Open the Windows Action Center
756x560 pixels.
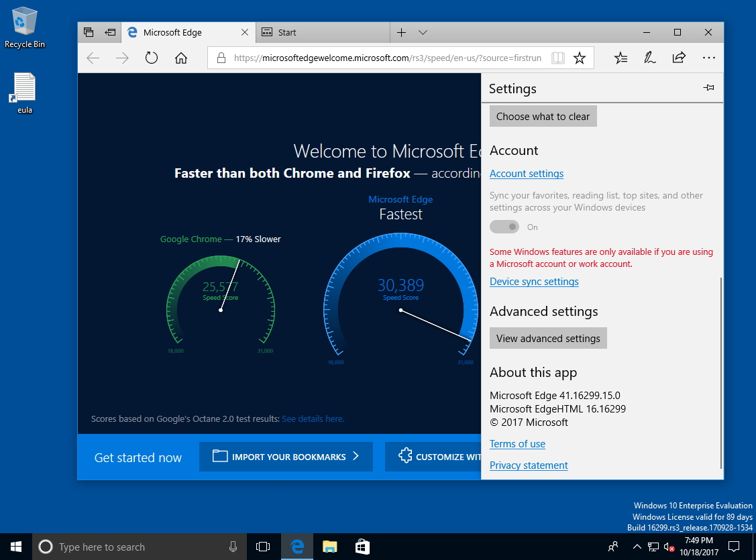click(x=734, y=547)
